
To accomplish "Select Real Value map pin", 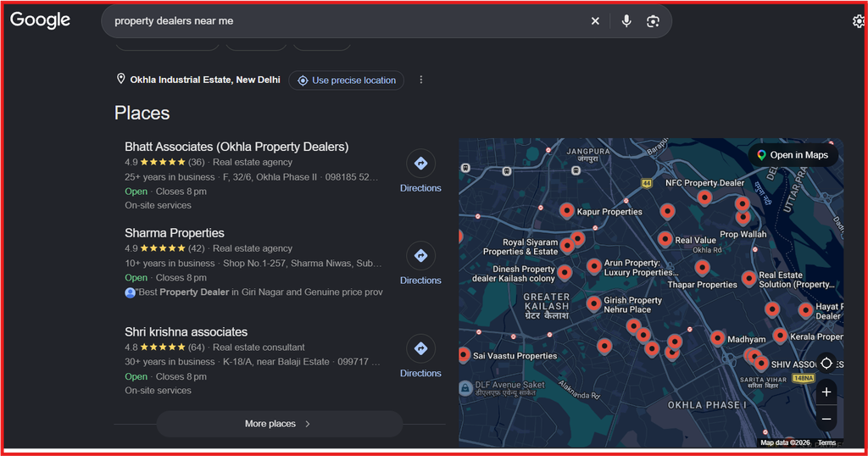I will coord(665,239).
